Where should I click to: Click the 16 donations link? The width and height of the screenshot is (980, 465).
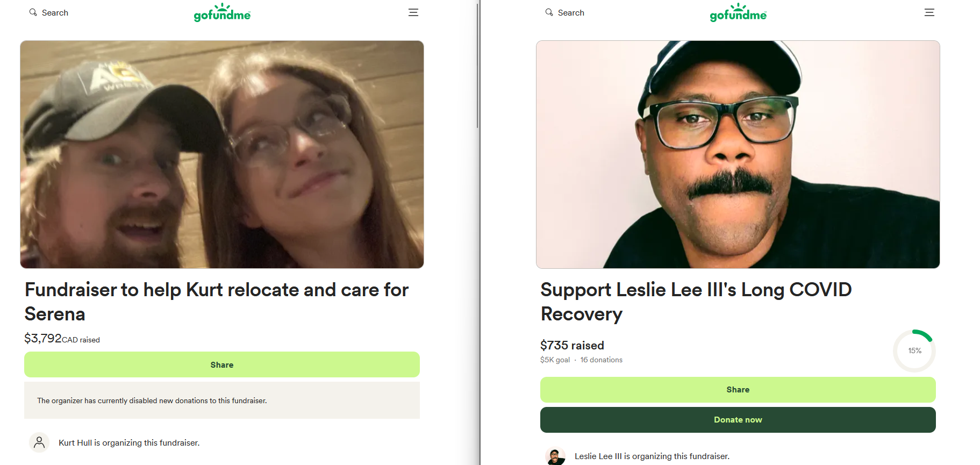pos(602,360)
